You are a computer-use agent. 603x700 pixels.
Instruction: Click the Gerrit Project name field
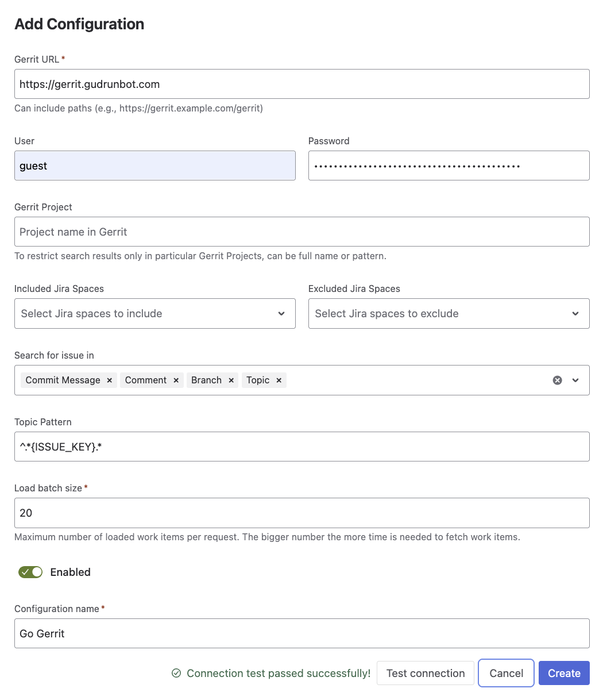[x=301, y=232]
